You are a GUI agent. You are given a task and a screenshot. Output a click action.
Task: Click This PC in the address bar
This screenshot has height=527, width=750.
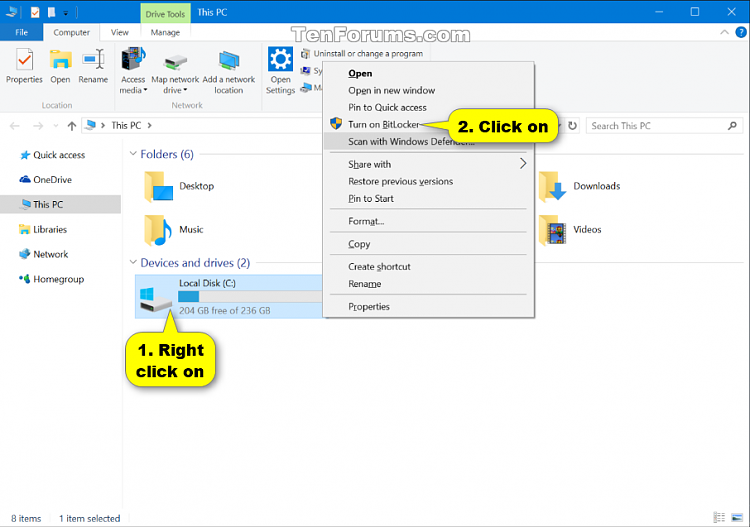tap(126, 125)
